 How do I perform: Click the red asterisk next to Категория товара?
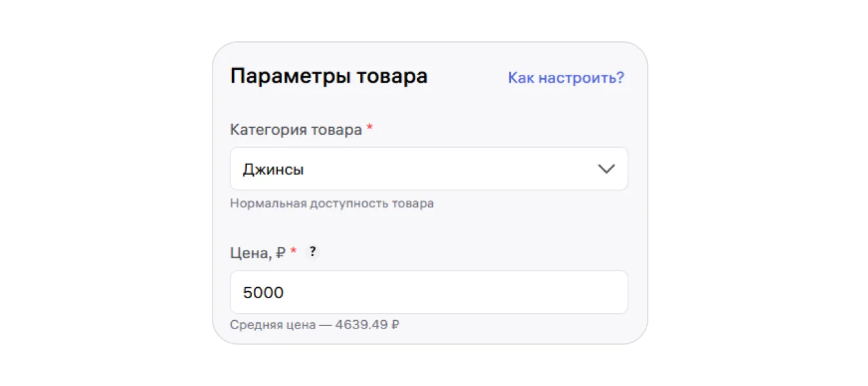pos(369,128)
